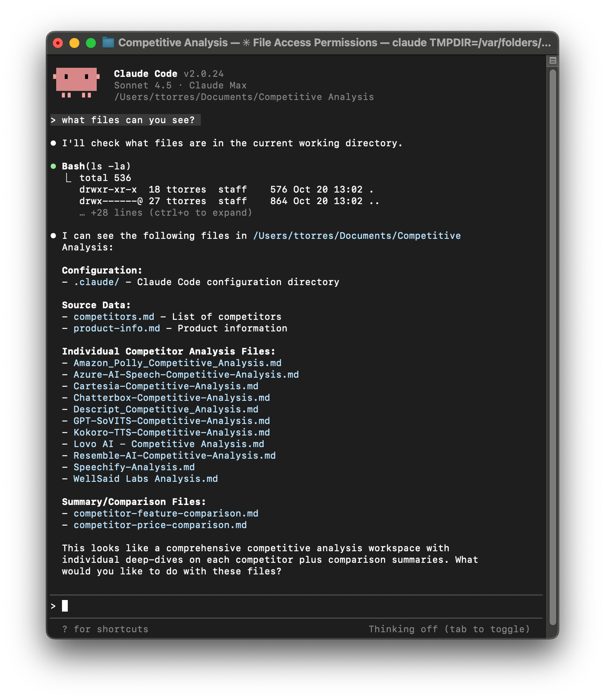This screenshot has width=605, height=700.
Task: Click the yellow minimize window button
Action: point(74,43)
